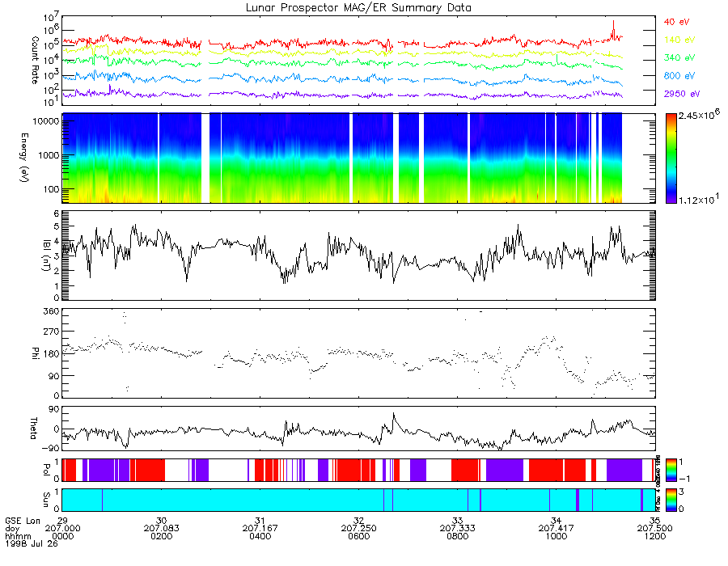Click the '207.333' day-of-year tick label
Image resolution: width=728 pixels, height=566 pixels.
click(x=457, y=529)
